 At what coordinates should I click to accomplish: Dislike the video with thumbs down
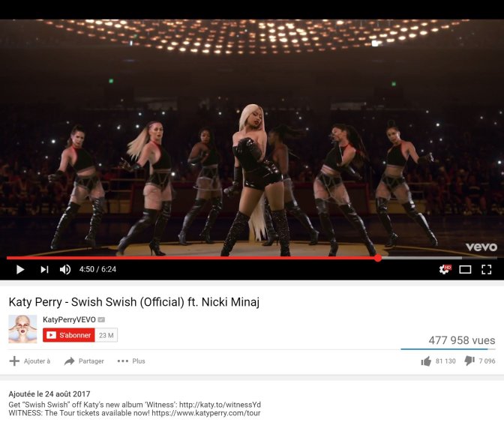(469, 361)
